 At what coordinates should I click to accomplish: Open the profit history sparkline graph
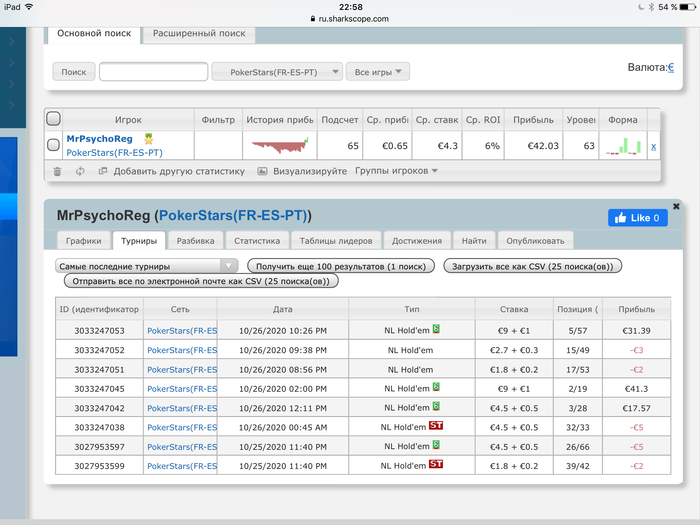[280, 146]
